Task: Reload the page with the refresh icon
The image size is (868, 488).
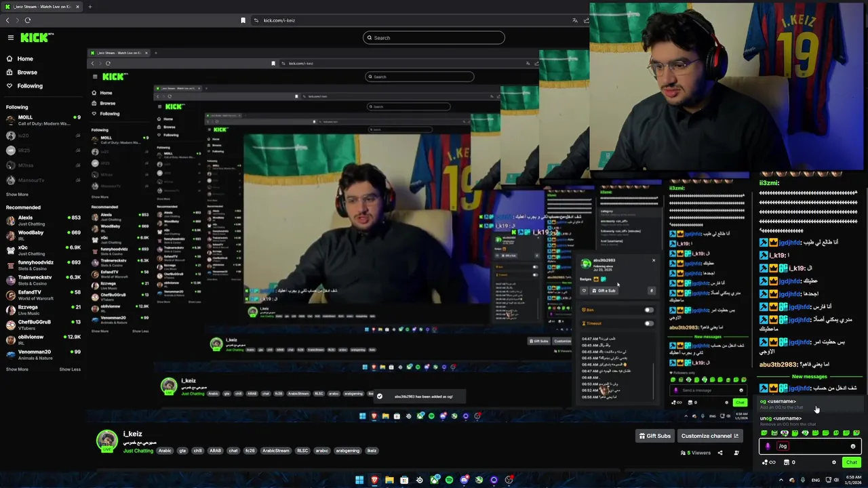Action: click(x=28, y=20)
